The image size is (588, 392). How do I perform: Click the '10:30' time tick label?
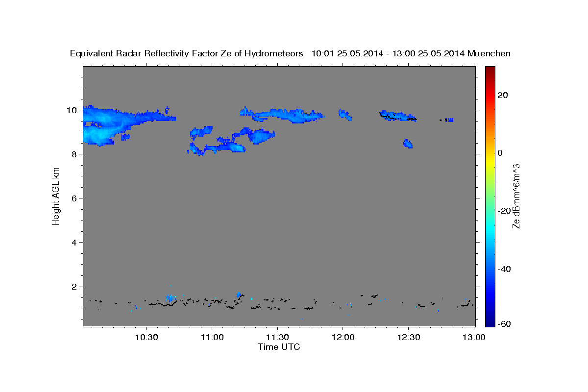(147, 337)
